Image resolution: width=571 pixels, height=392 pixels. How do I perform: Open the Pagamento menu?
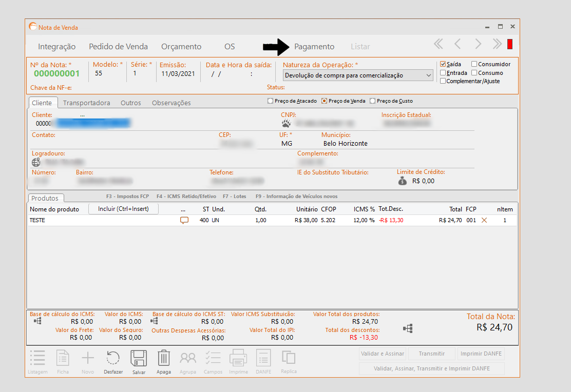point(314,47)
